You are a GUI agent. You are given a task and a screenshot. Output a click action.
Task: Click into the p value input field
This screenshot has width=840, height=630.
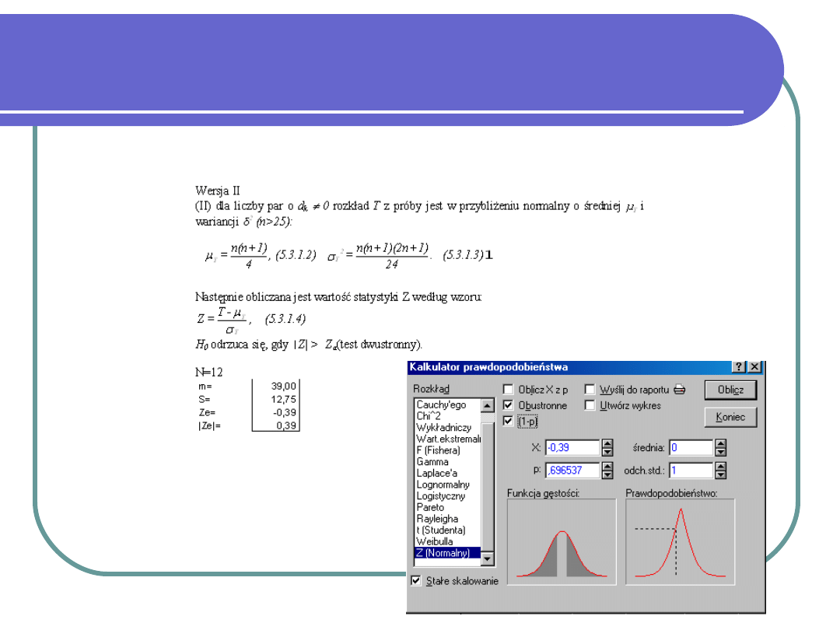point(572,471)
